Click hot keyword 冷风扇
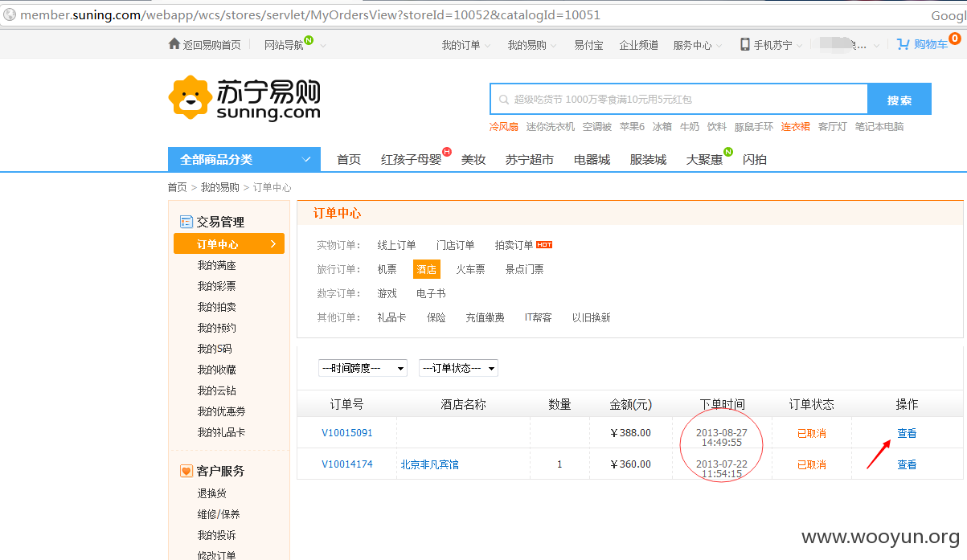 (504, 127)
